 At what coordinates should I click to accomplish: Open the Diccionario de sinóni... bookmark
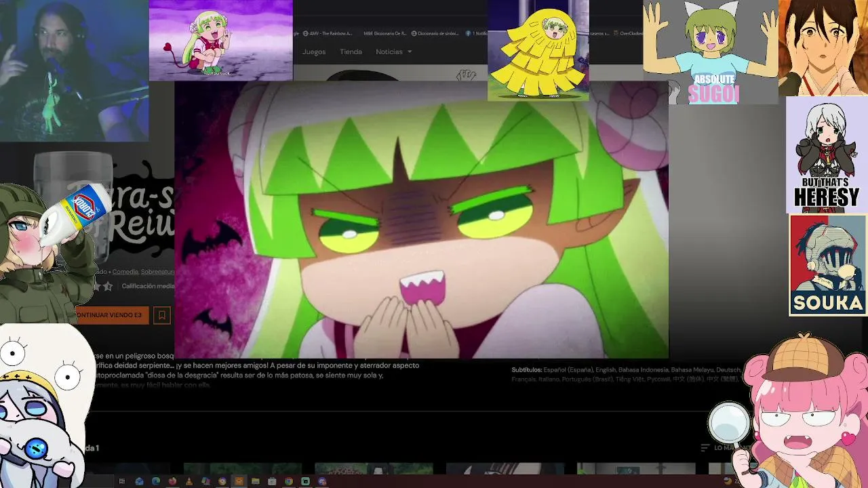435,33
